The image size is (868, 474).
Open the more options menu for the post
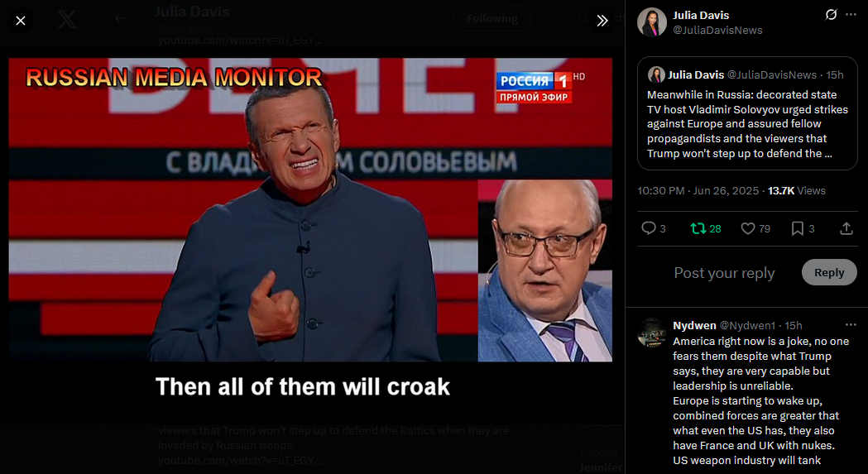pos(851,15)
